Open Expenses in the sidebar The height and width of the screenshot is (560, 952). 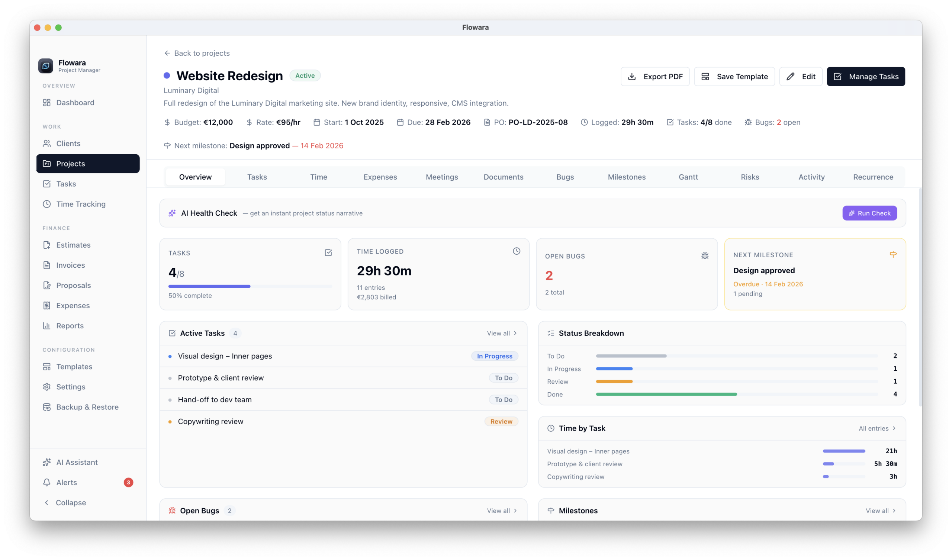click(x=88, y=305)
